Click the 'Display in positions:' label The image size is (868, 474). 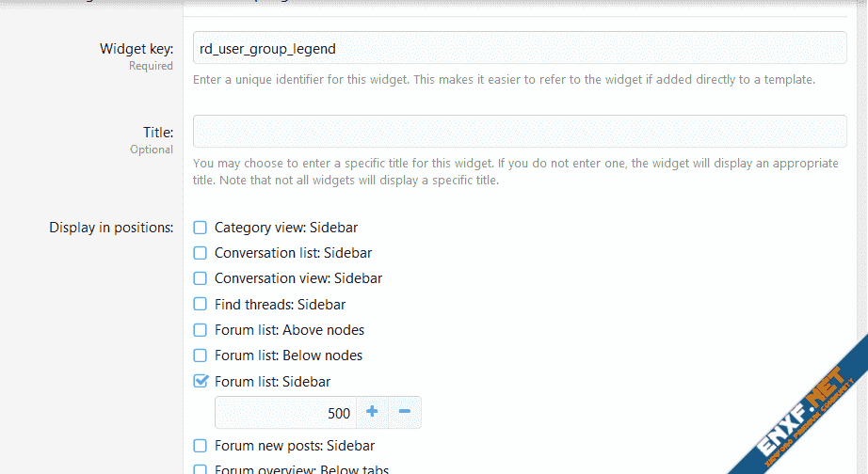(x=111, y=228)
